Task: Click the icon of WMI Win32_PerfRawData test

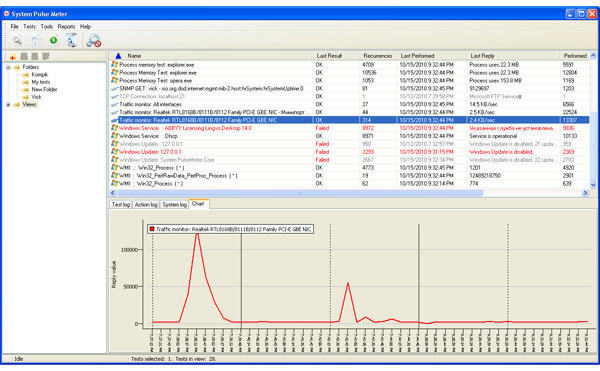Action: (x=114, y=176)
